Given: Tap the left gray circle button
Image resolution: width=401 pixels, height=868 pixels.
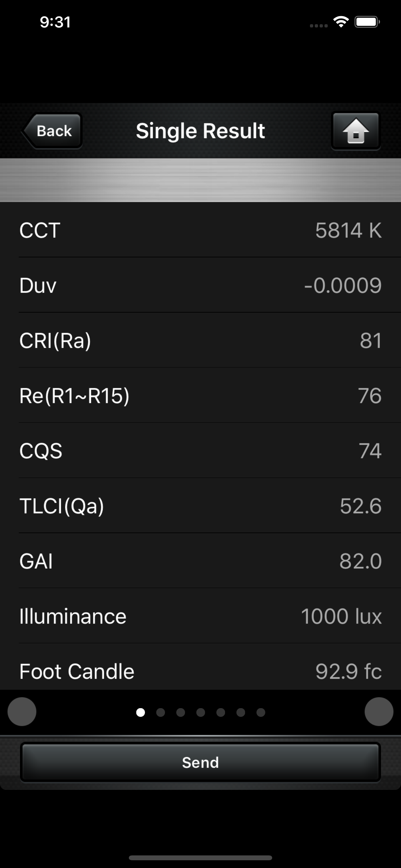Looking at the screenshot, I should [x=22, y=712].
